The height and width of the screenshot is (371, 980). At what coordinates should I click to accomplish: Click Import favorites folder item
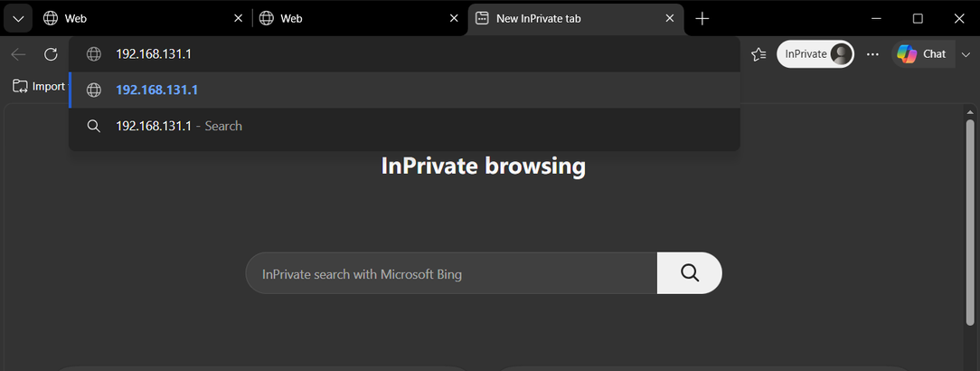[x=39, y=86]
